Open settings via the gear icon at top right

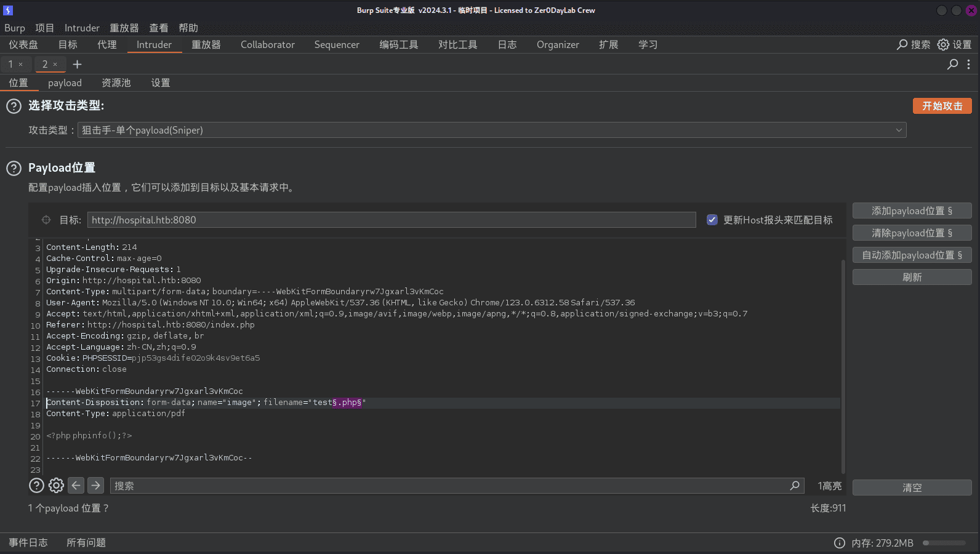943,44
